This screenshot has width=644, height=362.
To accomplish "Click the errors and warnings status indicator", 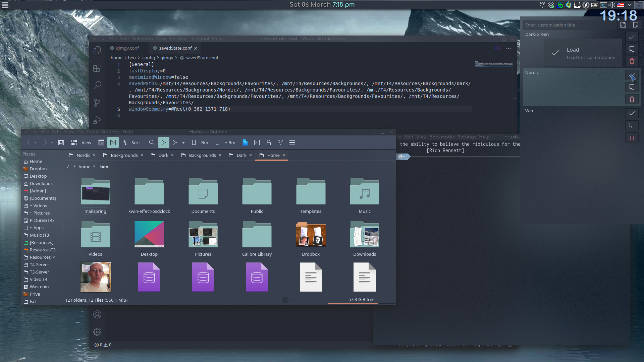I will pos(103,345).
